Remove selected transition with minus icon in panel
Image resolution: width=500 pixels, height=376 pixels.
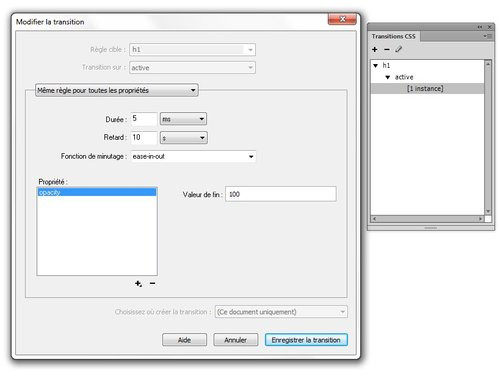click(x=387, y=49)
